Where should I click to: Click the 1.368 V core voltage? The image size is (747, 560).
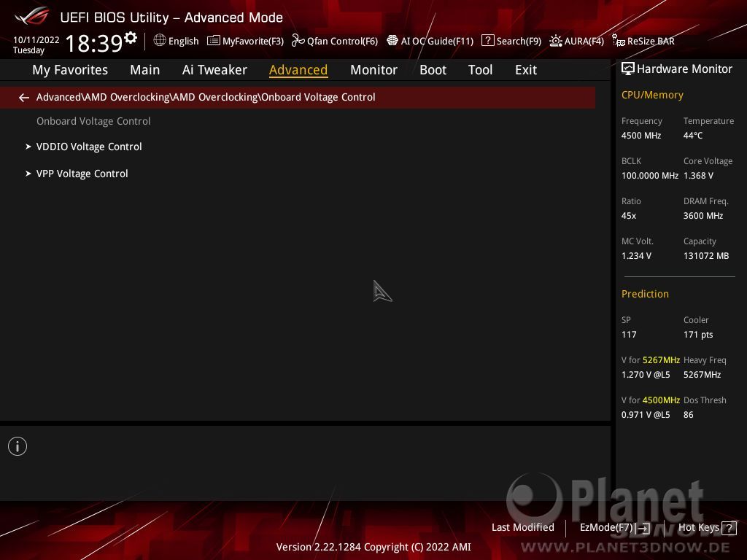pyautogui.click(x=698, y=175)
